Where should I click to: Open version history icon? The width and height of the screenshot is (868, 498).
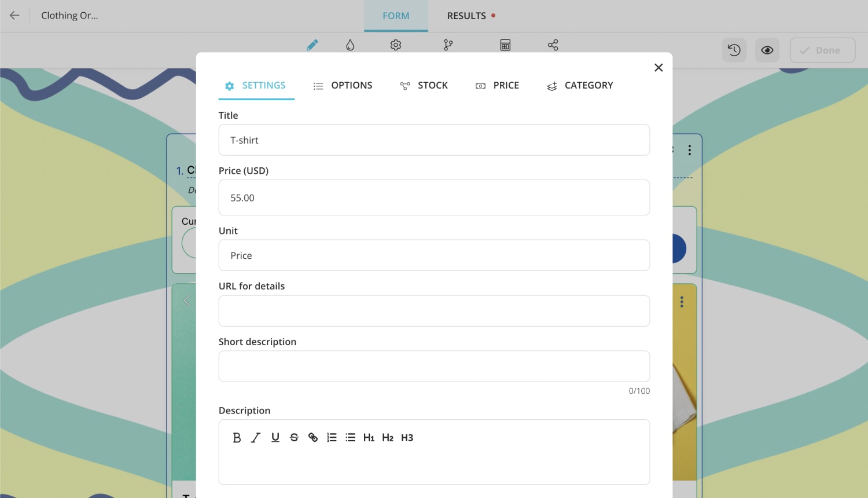(734, 50)
